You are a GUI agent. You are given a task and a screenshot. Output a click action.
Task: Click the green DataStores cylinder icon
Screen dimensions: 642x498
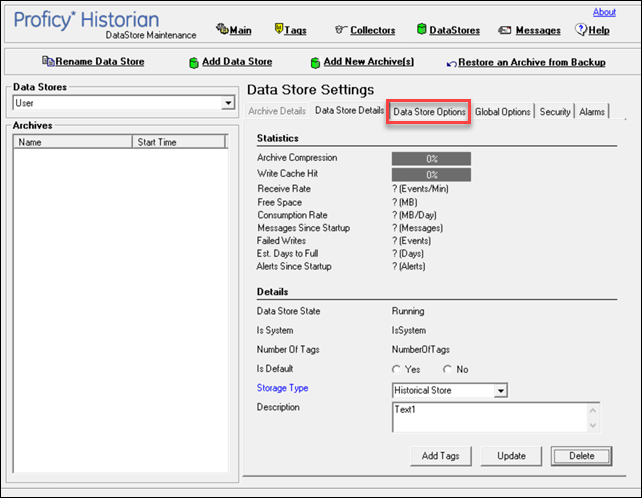[x=421, y=29]
